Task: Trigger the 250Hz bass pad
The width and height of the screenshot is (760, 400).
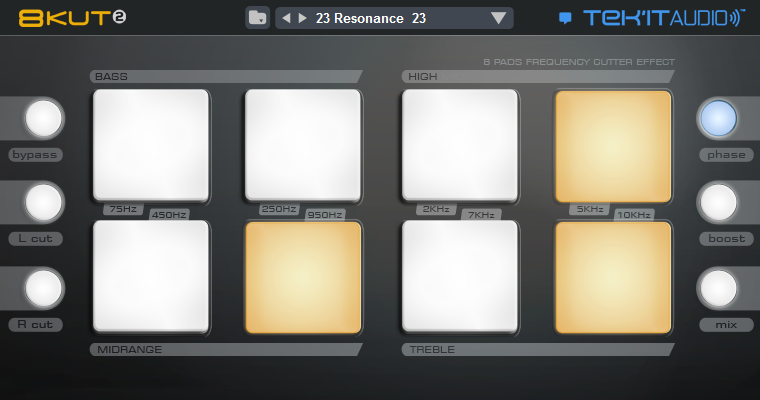Action: click(303, 145)
